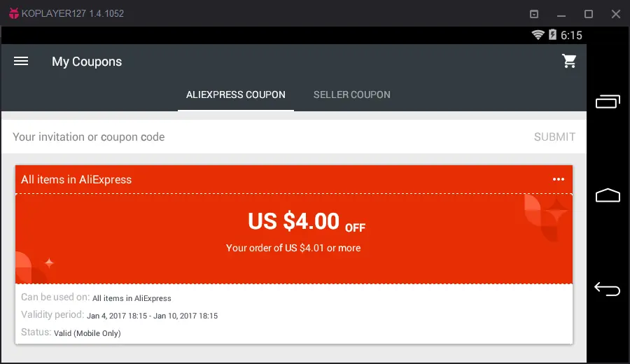The width and height of the screenshot is (630, 364).
Task: Open the hamburger navigation menu
Action: tap(21, 61)
